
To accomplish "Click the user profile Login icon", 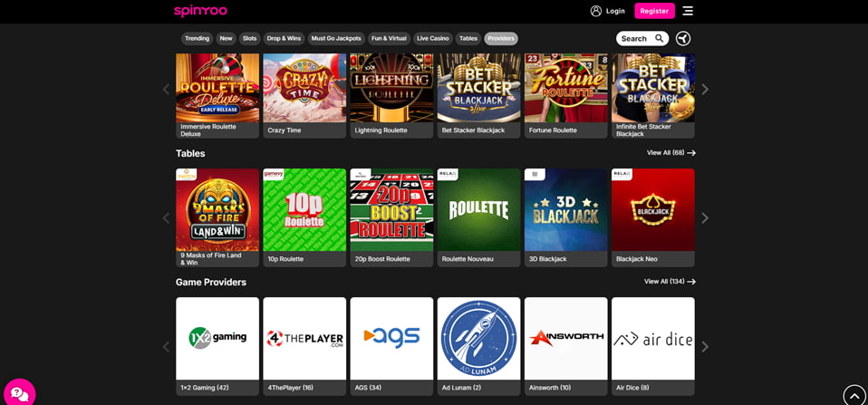I will pyautogui.click(x=596, y=11).
